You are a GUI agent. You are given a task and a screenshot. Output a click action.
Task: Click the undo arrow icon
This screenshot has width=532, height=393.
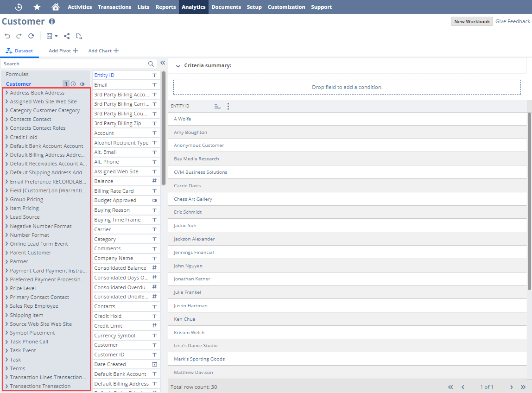pyautogui.click(x=7, y=36)
